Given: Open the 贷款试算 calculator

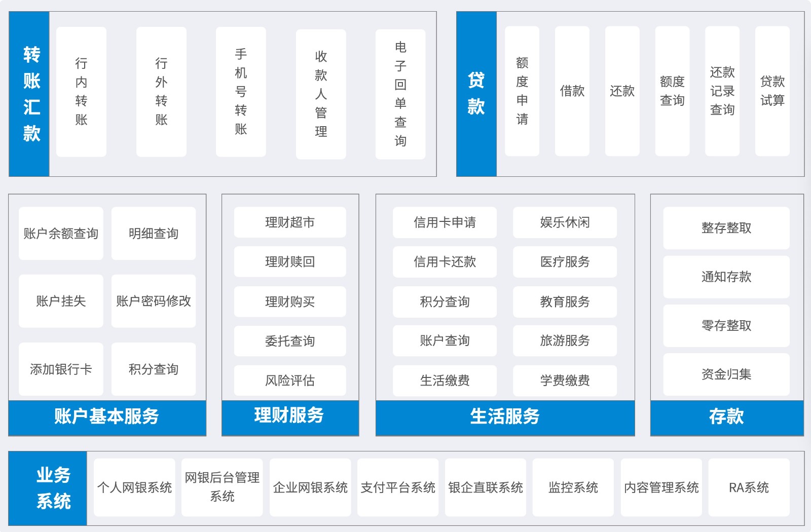Looking at the screenshot, I should click(x=771, y=91).
